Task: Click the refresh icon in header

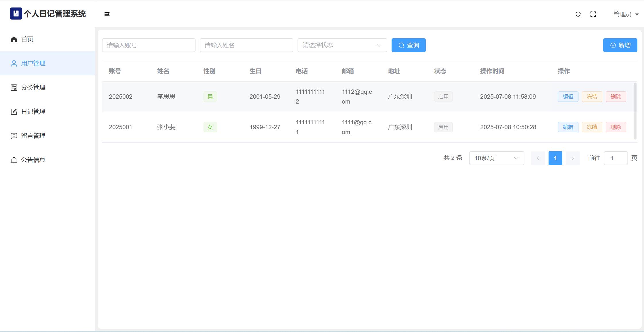Action: [578, 14]
